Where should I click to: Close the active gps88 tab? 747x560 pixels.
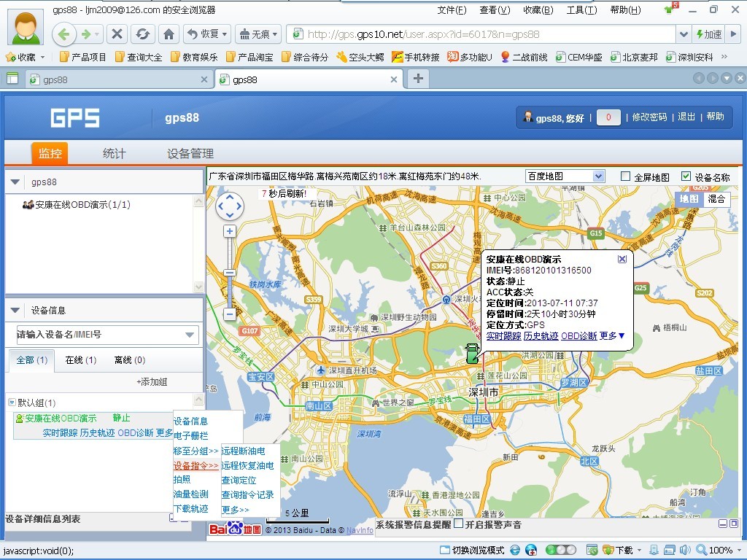point(393,79)
